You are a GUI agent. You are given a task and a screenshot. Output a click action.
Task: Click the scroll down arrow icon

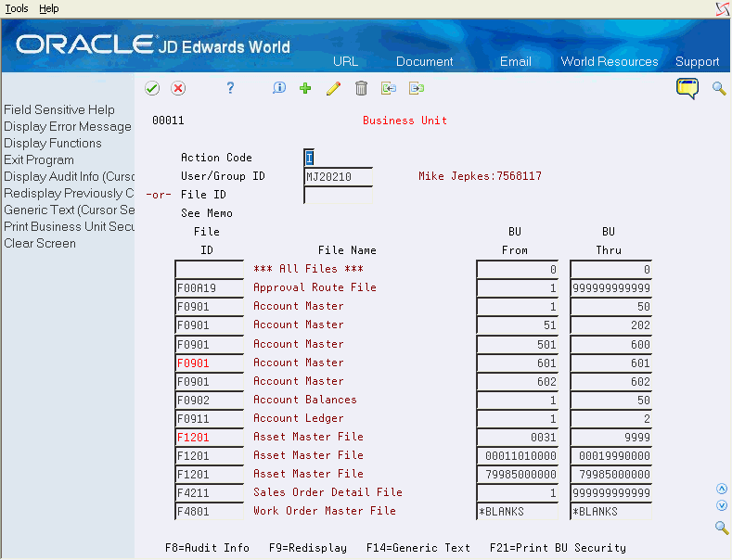pos(722,506)
